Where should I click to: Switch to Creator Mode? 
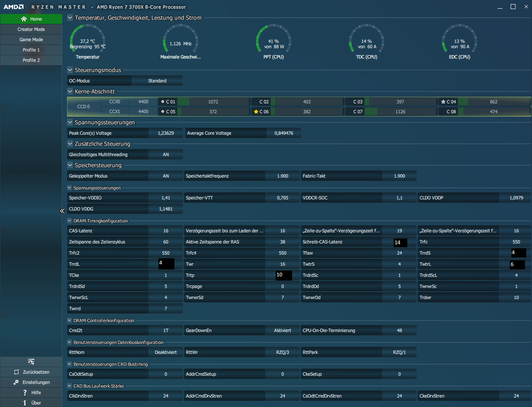click(31, 29)
